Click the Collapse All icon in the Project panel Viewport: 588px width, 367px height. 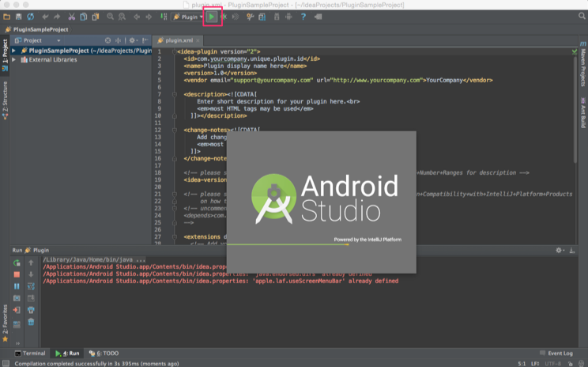point(118,40)
